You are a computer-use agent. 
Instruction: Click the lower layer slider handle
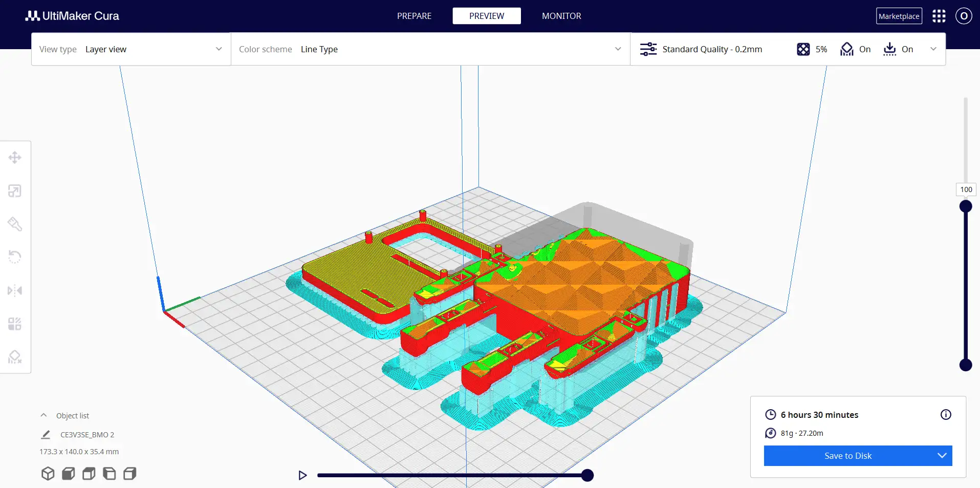click(966, 365)
